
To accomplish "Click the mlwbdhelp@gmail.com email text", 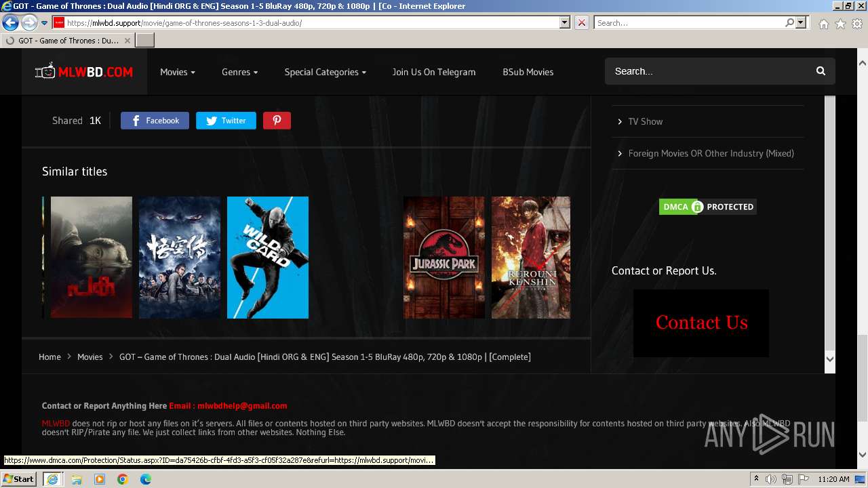I will [x=242, y=406].
